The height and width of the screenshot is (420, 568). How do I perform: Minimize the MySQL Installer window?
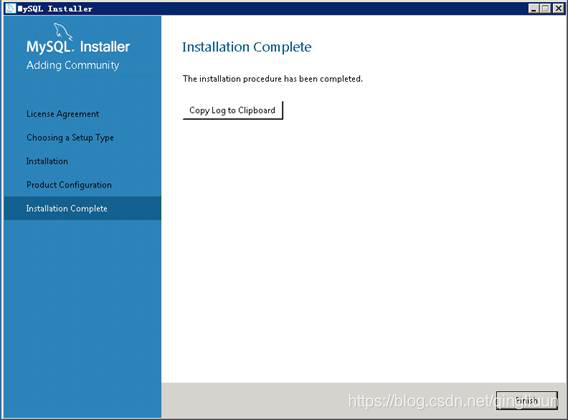(533, 8)
